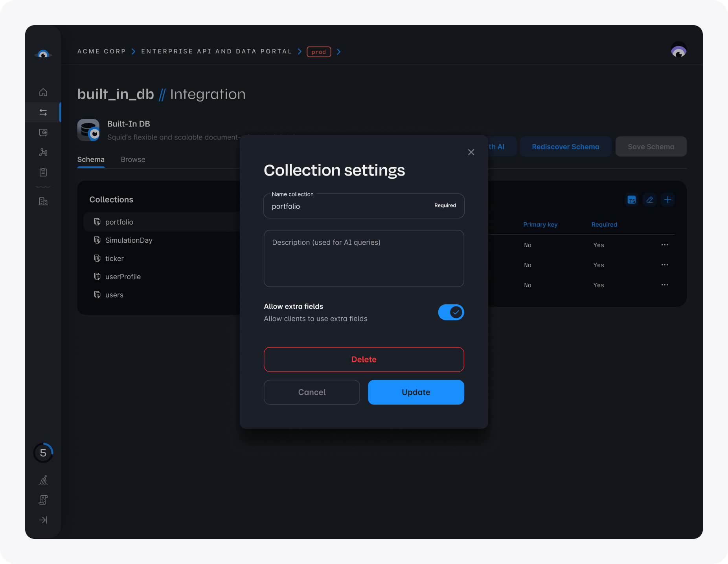728x564 pixels.
Task: Switch to the Schema tab
Action: (91, 159)
